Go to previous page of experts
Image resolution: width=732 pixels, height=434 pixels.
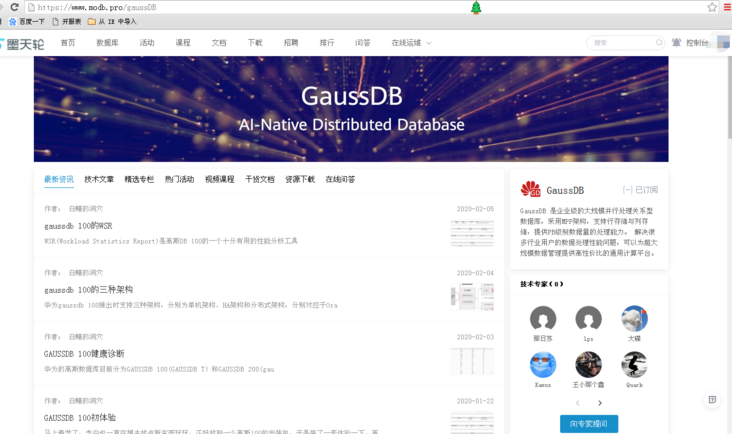(577, 403)
